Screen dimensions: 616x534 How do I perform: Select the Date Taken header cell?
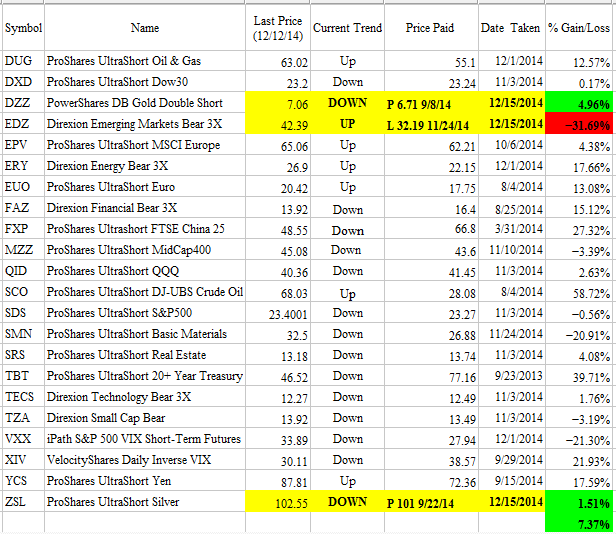[x=512, y=28]
